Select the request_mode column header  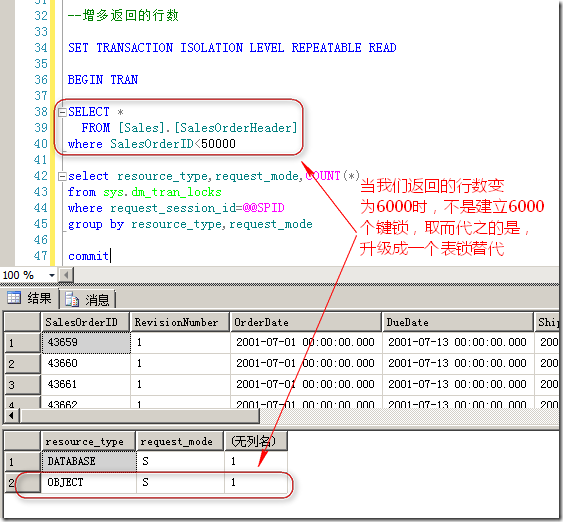click(x=180, y=441)
